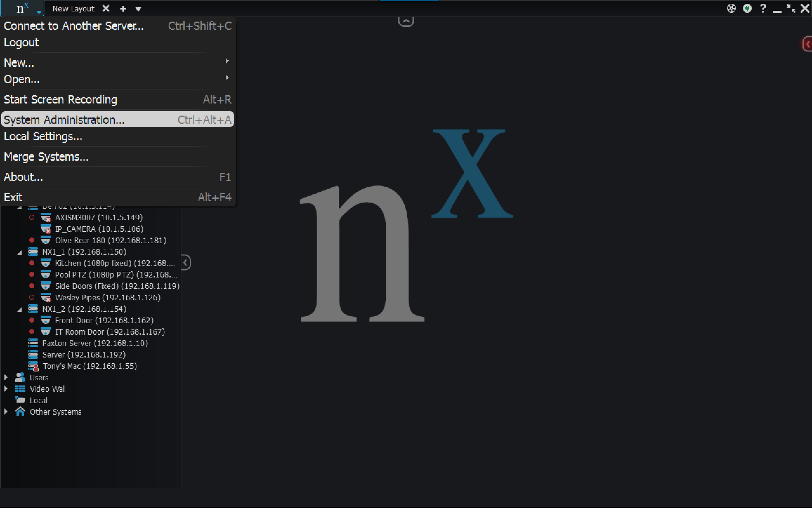Open the layout tabs dropdown arrow
Screen dimensions: 812x508
click(x=138, y=9)
